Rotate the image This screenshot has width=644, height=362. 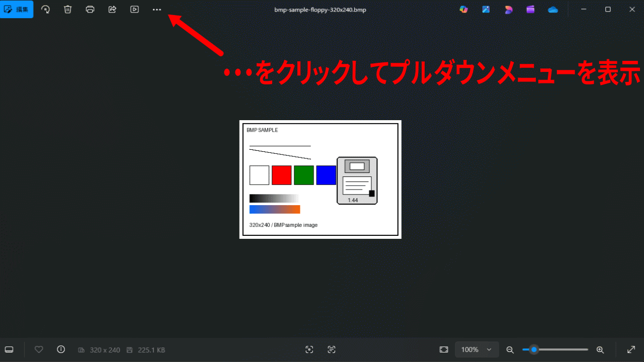(45, 9)
